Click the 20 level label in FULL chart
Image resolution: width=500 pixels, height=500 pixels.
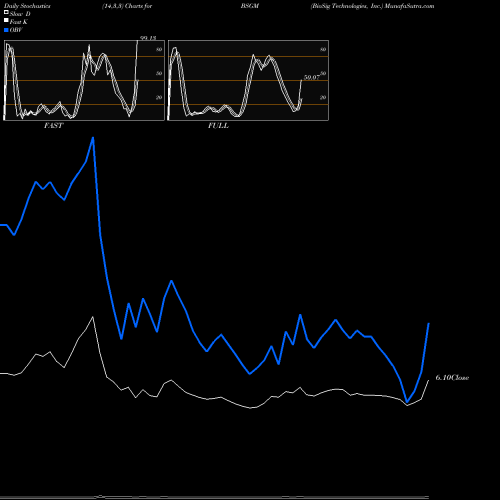click(323, 97)
